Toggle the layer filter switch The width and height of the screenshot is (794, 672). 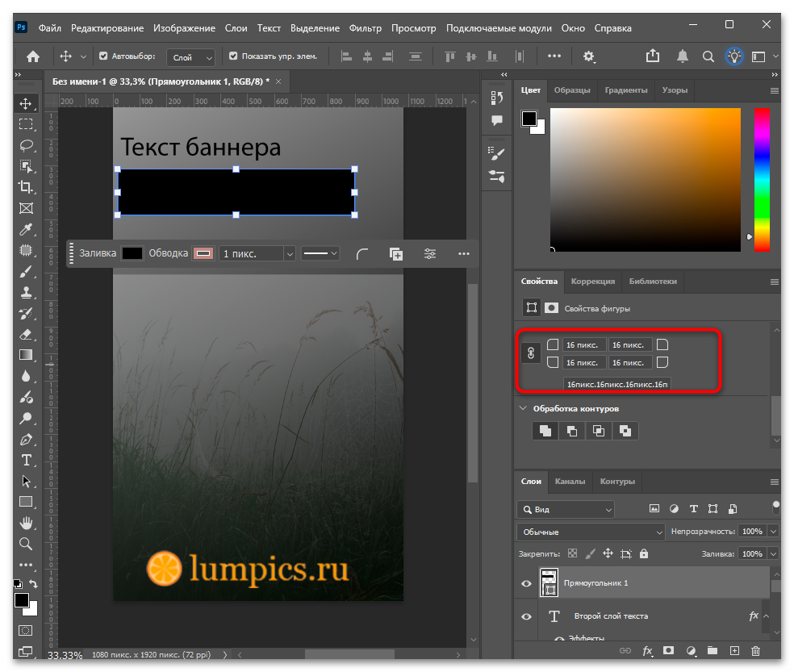tap(776, 507)
